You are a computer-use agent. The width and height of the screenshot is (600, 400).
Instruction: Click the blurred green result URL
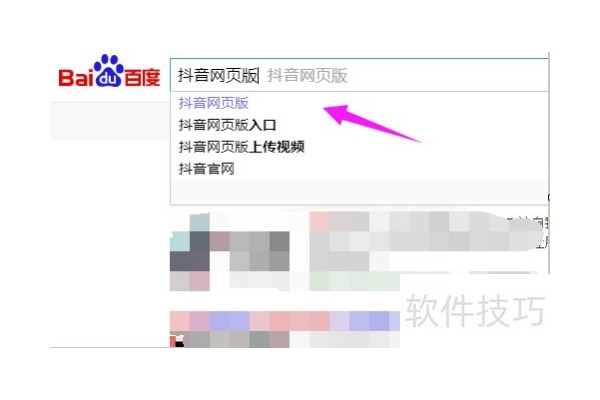[355, 281]
